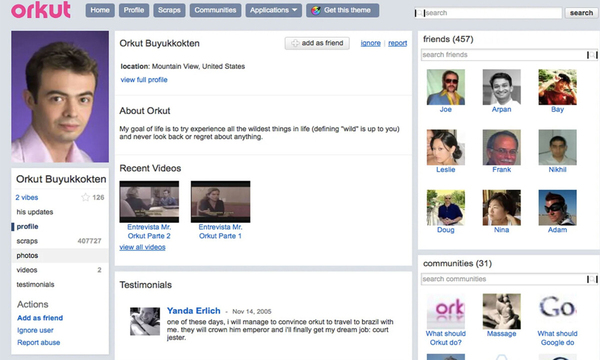
Task: Play the Entrevista Mr. Orkut Parte 2 thumbnail
Action: [149, 202]
